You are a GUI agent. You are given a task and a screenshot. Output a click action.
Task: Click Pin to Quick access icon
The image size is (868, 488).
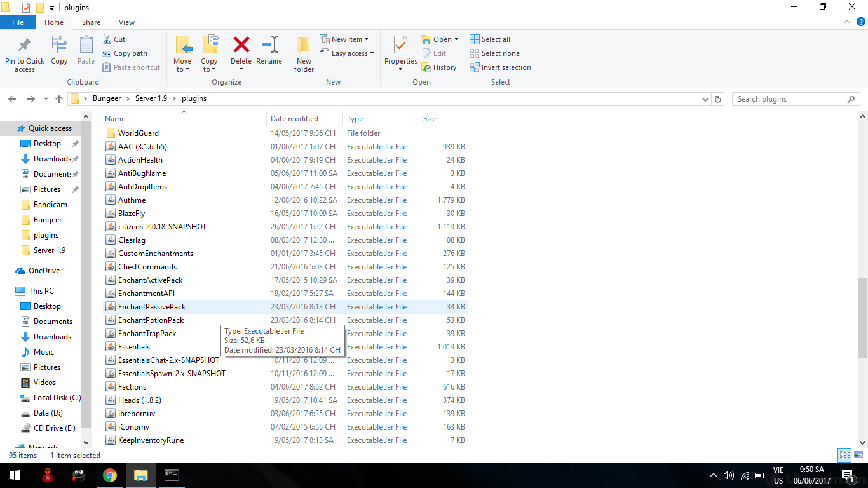[25, 53]
